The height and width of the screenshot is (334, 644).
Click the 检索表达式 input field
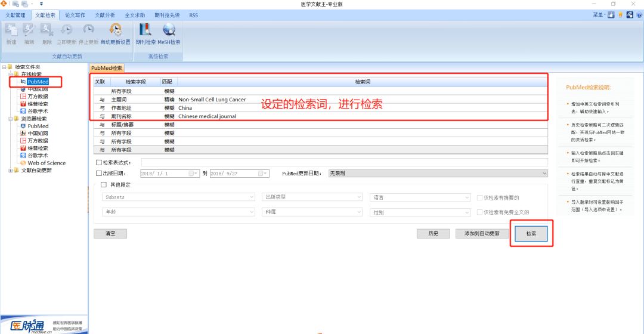[344, 163]
